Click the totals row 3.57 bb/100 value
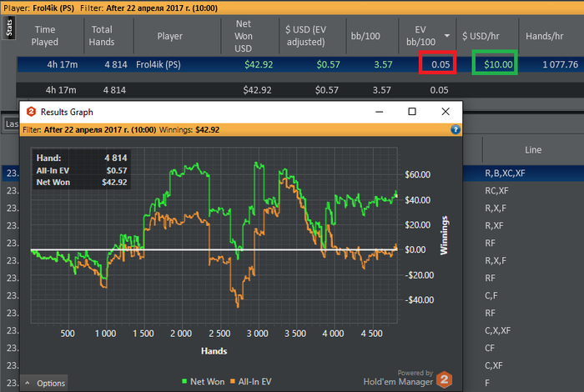 (x=382, y=90)
